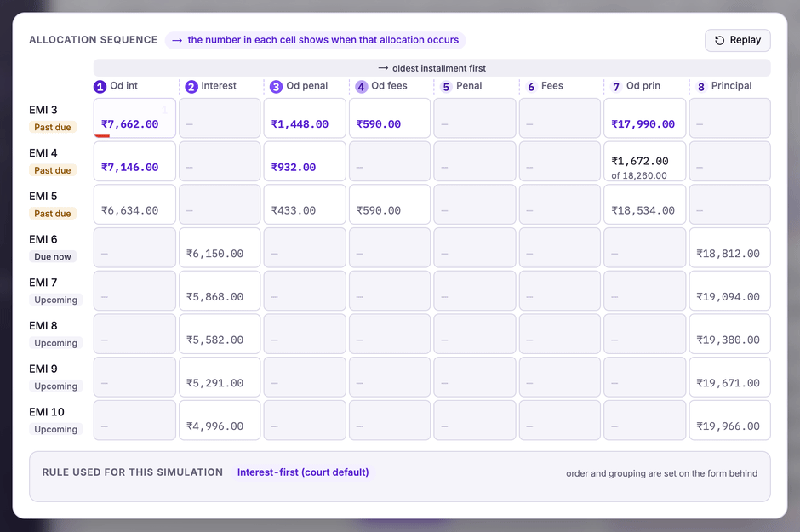The width and height of the screenshot is (800, 532).
Task: Click EMI 6 Interest cell ₹6,150.00
Action: (x=220, y=248)
